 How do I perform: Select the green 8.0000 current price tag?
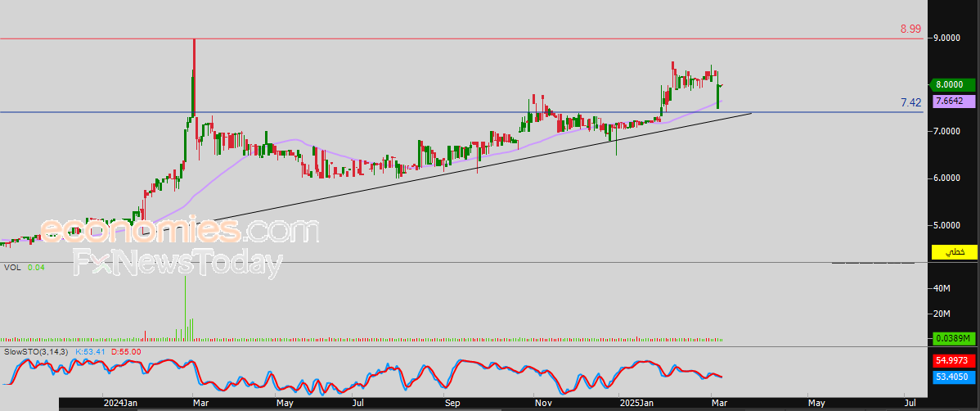tap(953, 84)
